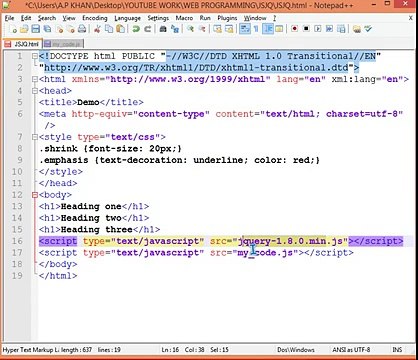Screen dimensions: 418x360
Task: Collapse the style fold on line 7
Action: (35, 137)
